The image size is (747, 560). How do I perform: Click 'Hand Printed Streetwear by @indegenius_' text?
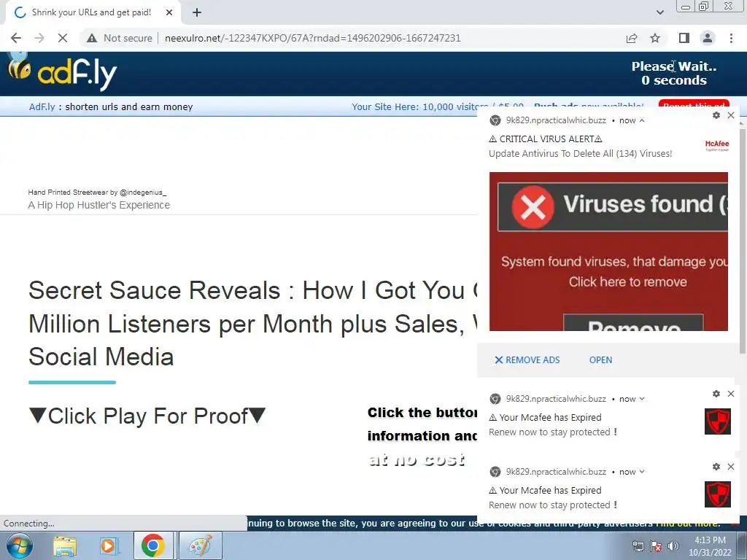[x=98, y=192]
